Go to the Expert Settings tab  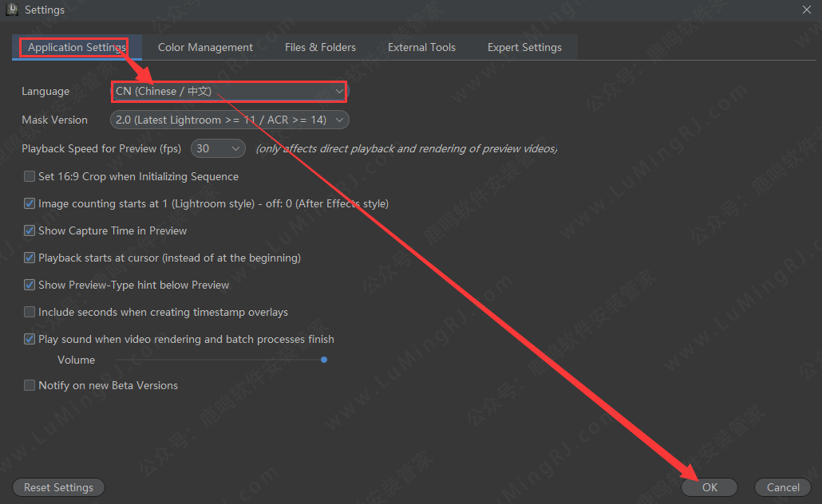[524, 47]
